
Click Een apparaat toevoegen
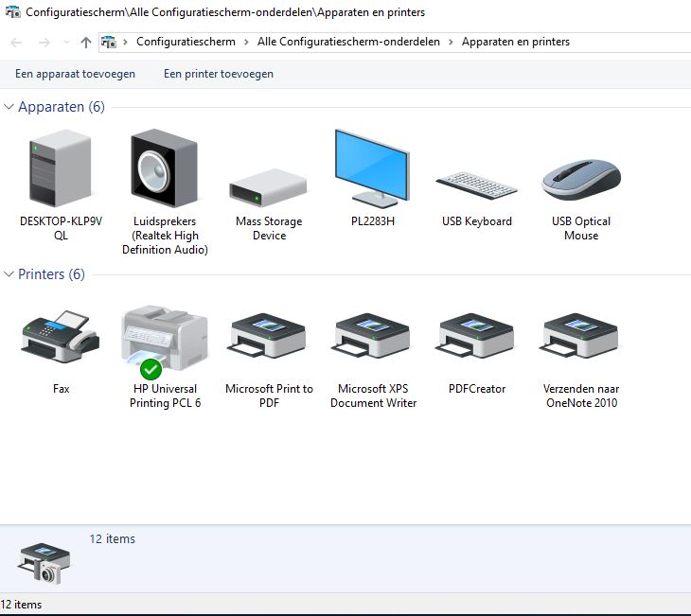75,74
